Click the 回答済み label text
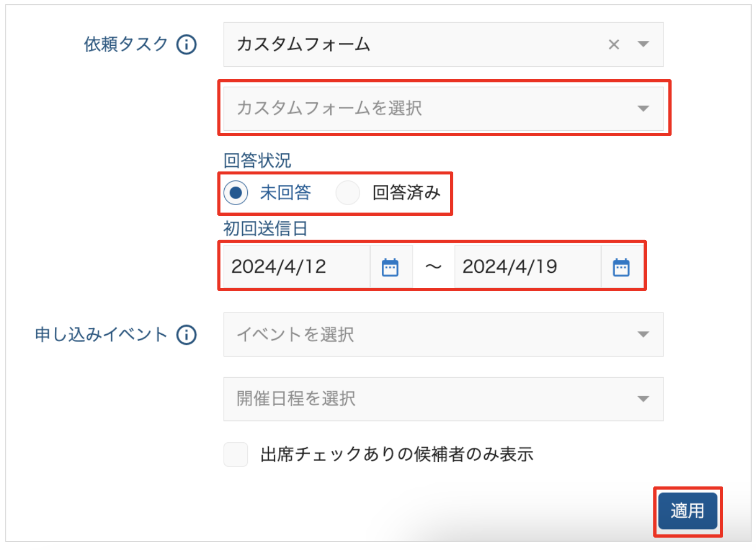This screenshot has height=550, width=756. pyautogui.click(x=406, y=193)
